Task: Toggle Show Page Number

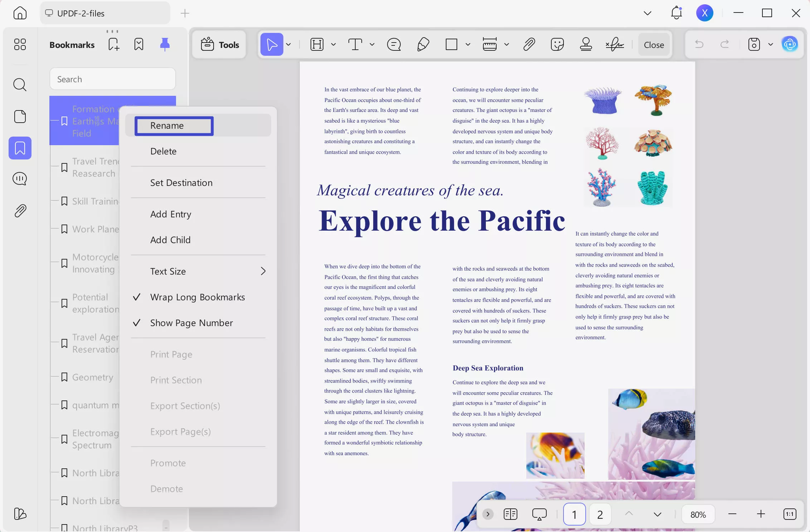Action: click(x=191, y=323)
